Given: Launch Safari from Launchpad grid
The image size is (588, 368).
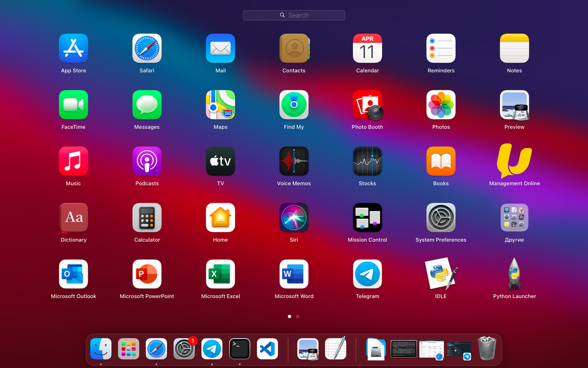Looking at the screenshot, I should [147, 49].
